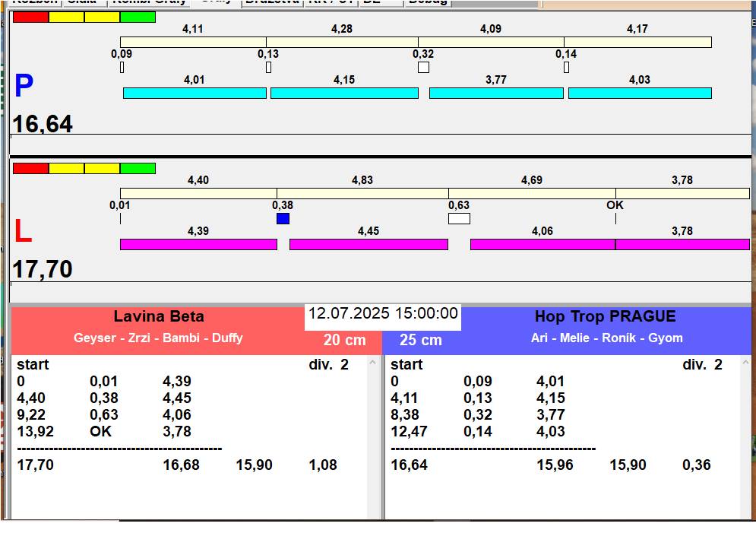Click the large 17,70 total time in lane L

(43, 269)
